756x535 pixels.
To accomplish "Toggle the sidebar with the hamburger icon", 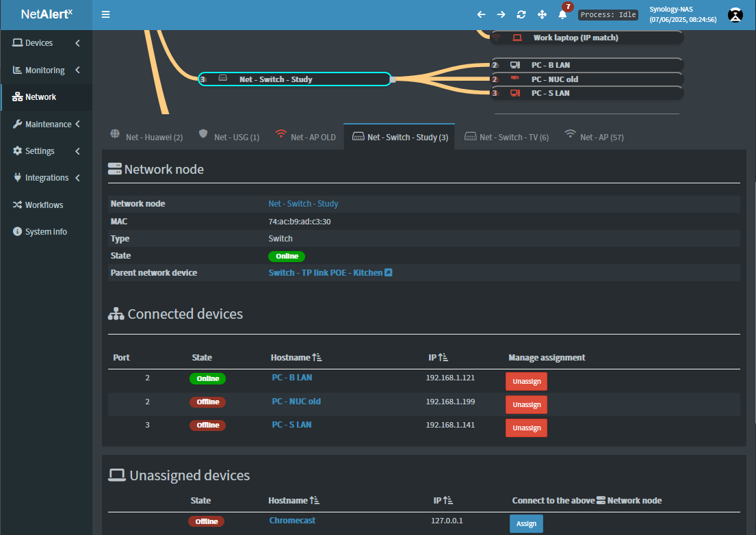I will click(x=105, y=14).
